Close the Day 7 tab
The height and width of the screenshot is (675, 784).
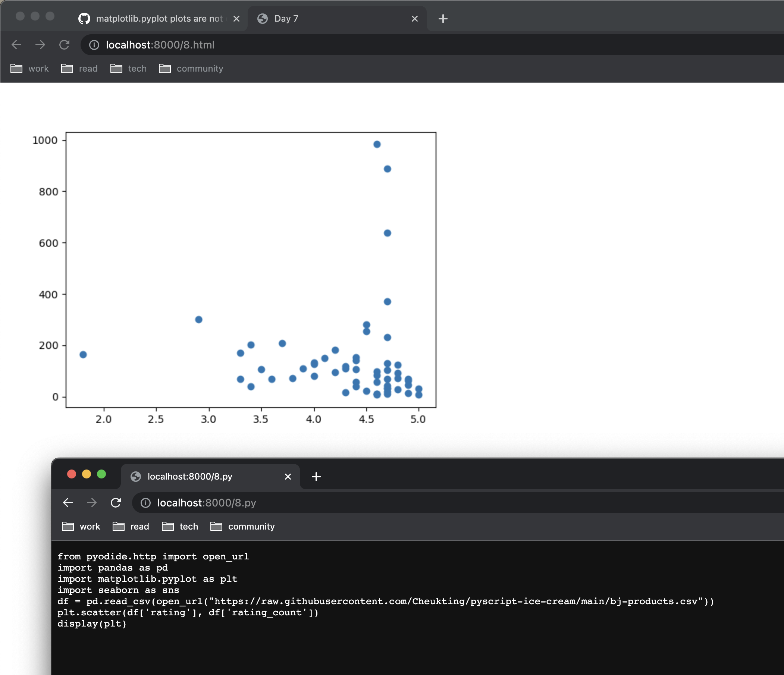click(415, 19)
